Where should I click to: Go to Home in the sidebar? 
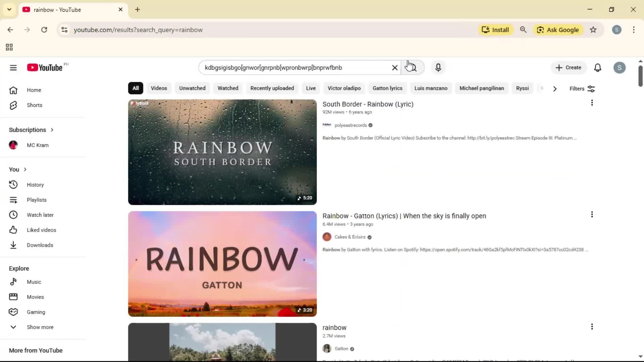click(x=34, y=90)
